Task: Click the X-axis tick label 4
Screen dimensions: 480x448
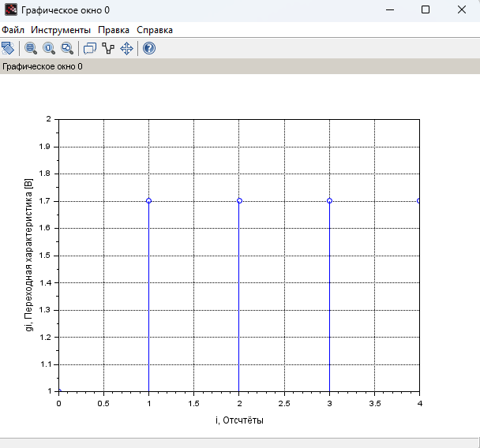Action: (420, 404)
